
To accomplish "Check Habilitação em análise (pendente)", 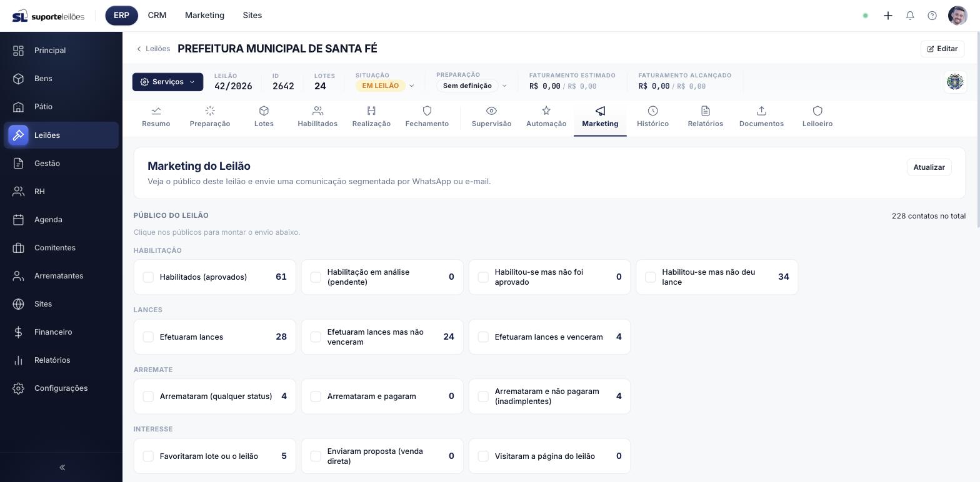I will point(316,277).
